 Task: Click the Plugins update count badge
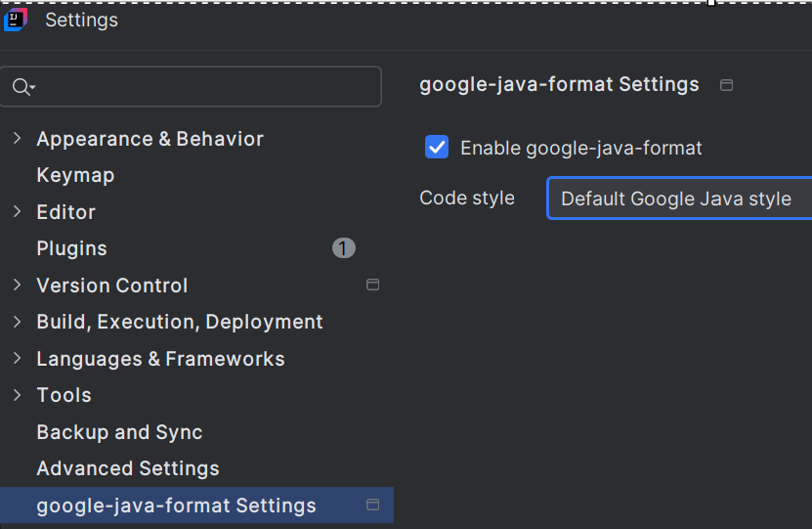click(x=343, y=248)
